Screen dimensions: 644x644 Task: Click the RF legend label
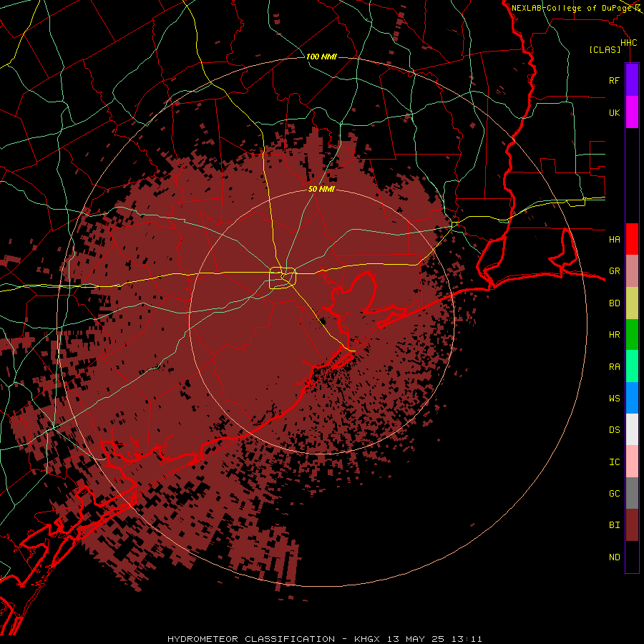click(x=614, y=80)
